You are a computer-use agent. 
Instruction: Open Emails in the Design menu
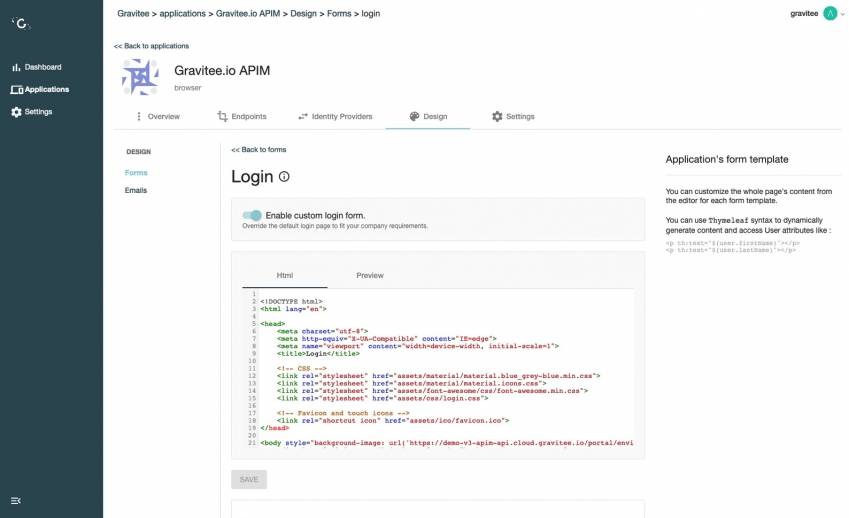click(136, 190)
